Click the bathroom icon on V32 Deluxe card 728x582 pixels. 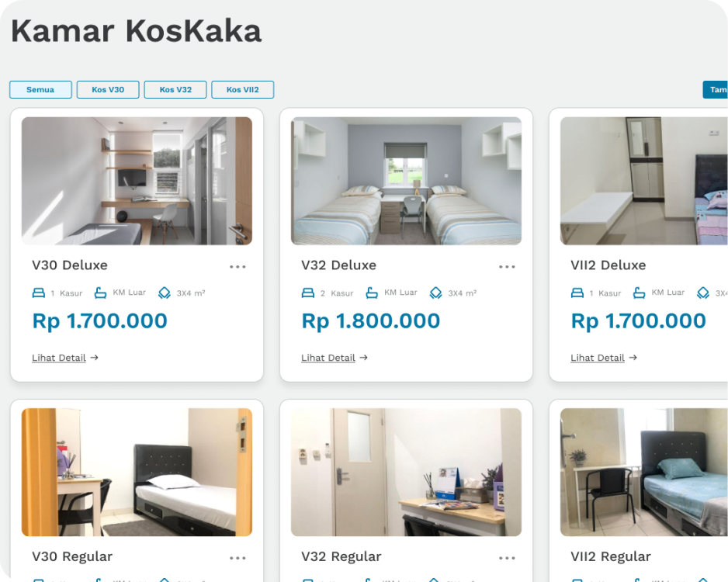click(372, 293)
